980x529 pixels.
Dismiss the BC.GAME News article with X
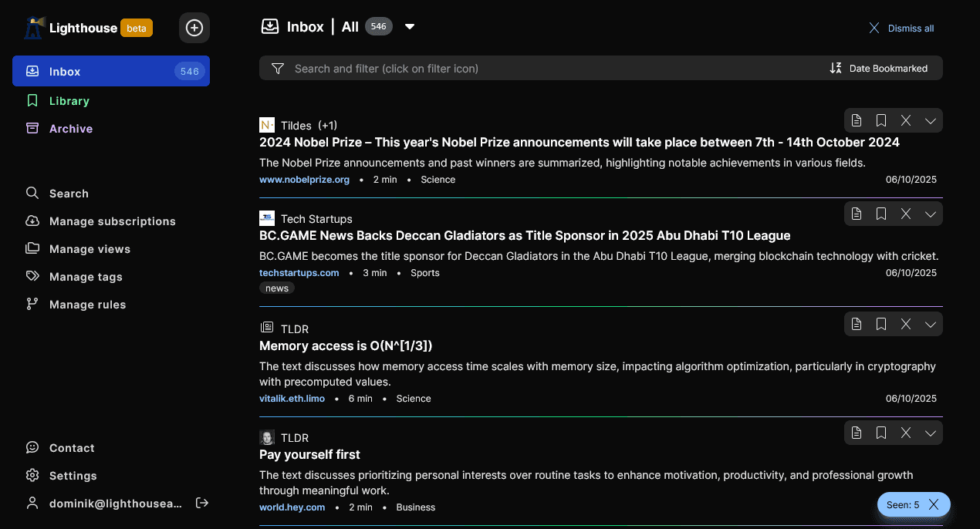click(906, 214)
